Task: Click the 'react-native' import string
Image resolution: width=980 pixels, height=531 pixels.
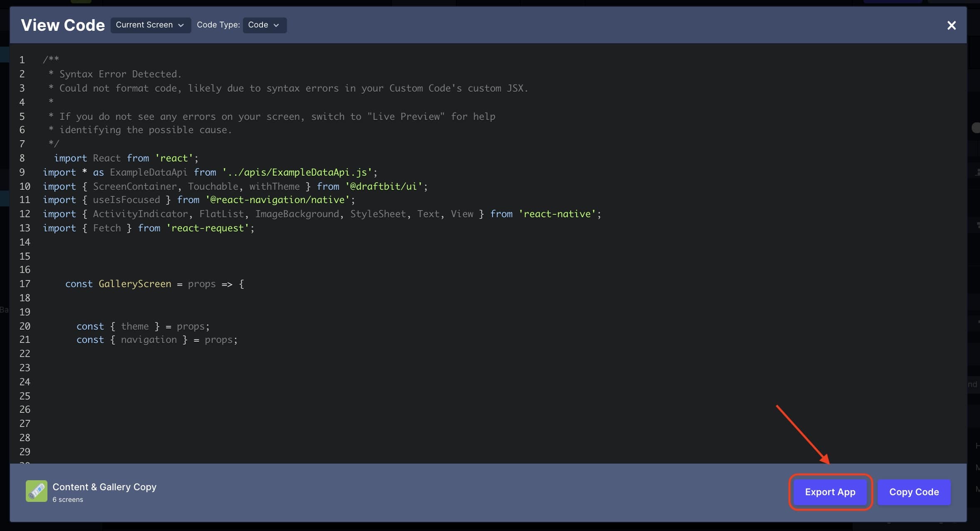Action: click(557, 214)
